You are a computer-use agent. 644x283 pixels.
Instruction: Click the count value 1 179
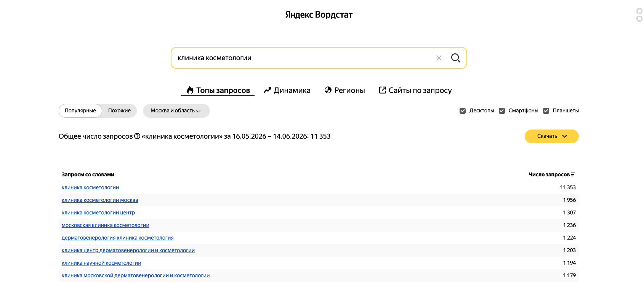[569, 275]
